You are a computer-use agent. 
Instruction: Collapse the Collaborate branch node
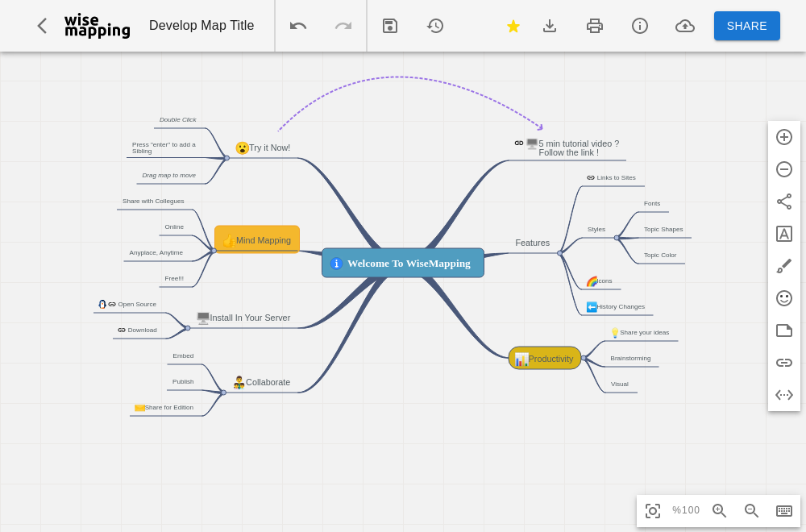pos(223,393)
